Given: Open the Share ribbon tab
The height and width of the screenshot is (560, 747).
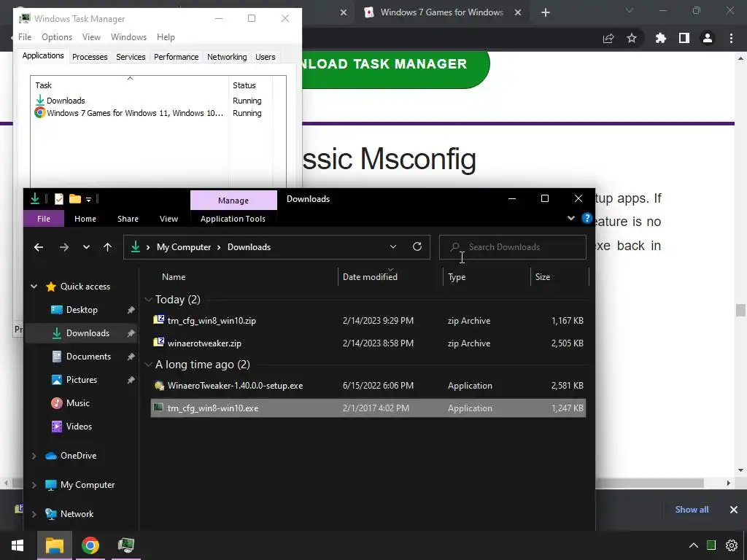Looking at the screenshot, I should [x=128, y=219].
